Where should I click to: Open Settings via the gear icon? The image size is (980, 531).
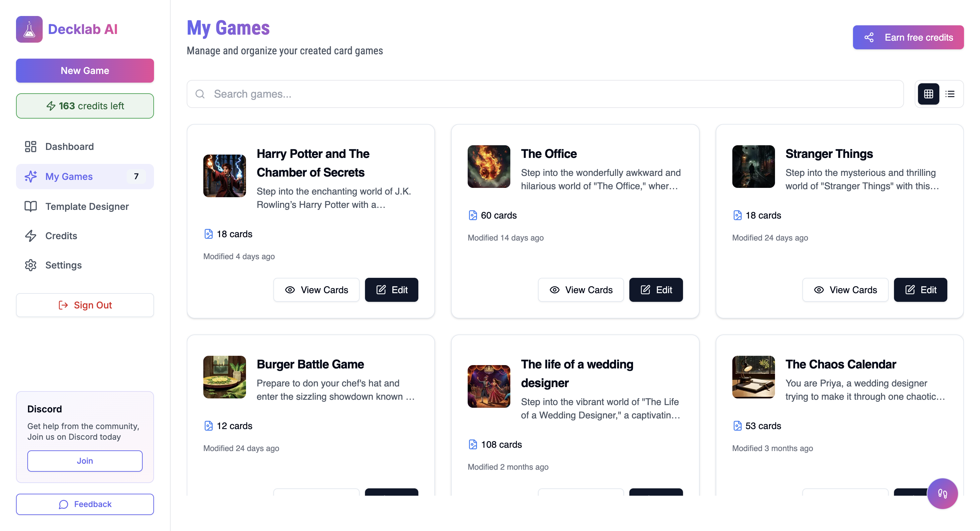[30, 265]
